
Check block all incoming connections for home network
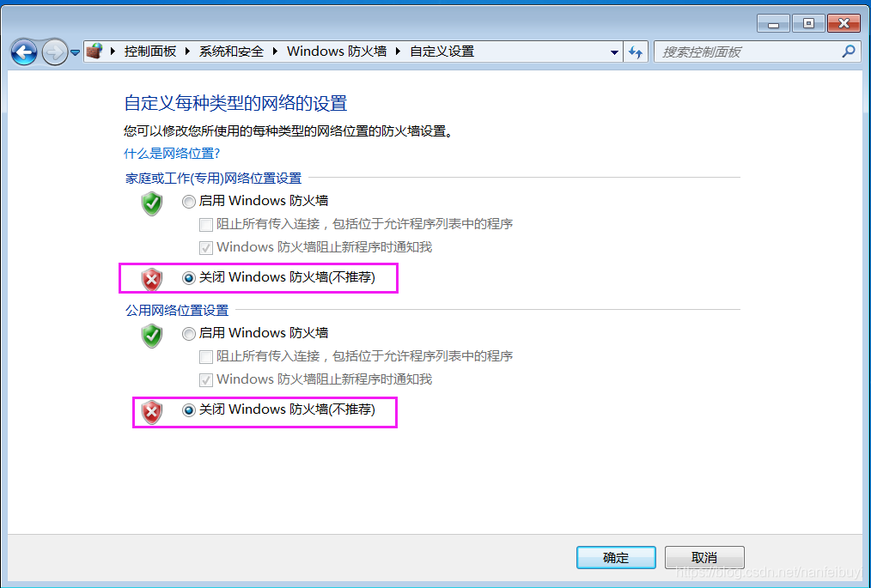206,225
